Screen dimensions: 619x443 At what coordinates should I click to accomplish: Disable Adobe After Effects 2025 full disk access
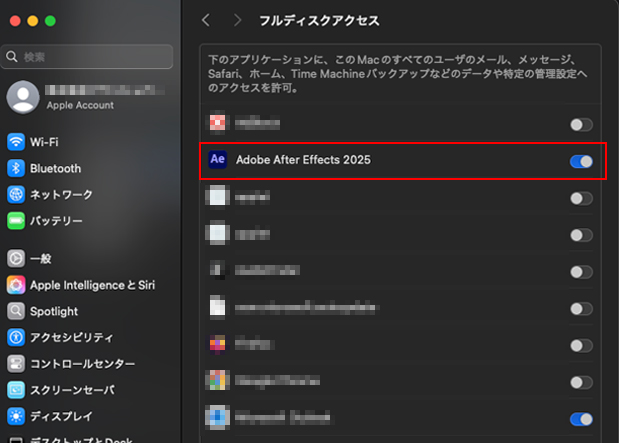pyautogui.click(x=581, y=161)
